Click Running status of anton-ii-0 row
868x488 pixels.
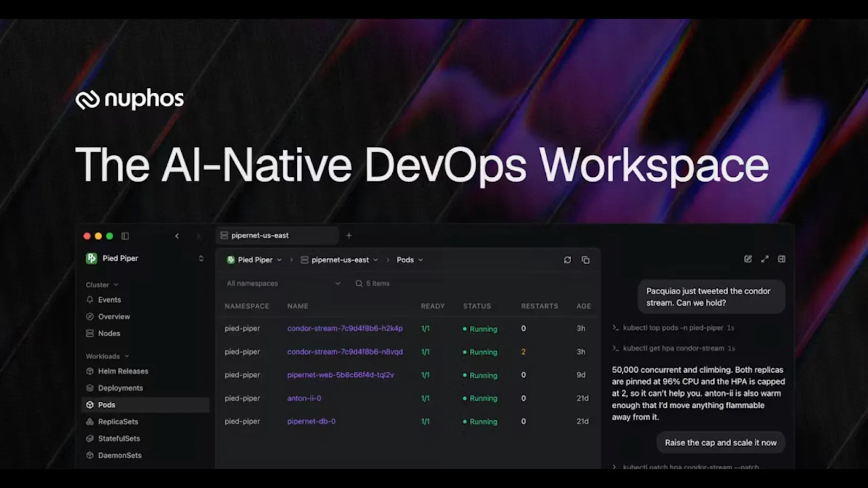pyautogui.click(x=480, y=399)
